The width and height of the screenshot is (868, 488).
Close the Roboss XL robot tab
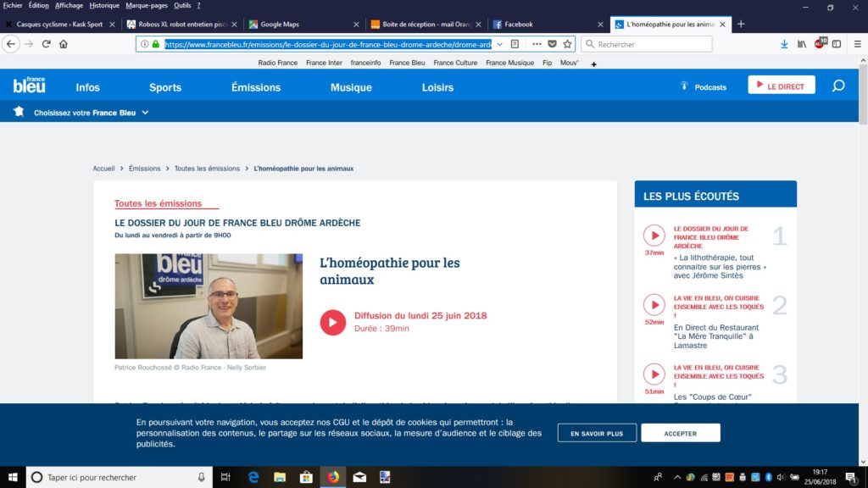[x=234, y=25]
